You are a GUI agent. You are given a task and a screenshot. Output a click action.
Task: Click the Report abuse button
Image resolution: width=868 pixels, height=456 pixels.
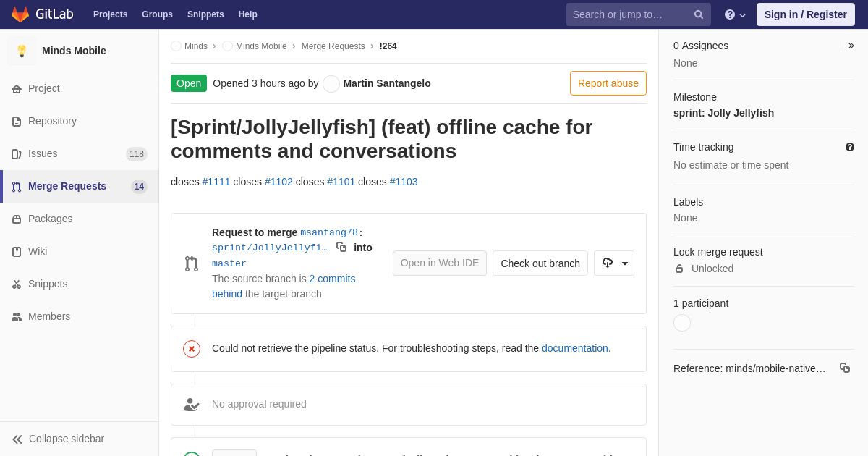(x=608, y=83)
